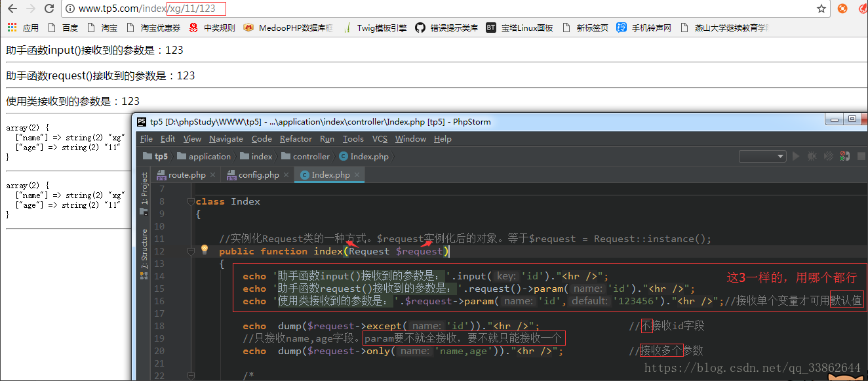The height and width of the screenshot is (381, 868).
Task: Click the Debug bug icon
Action: click(x=812, y=156)
